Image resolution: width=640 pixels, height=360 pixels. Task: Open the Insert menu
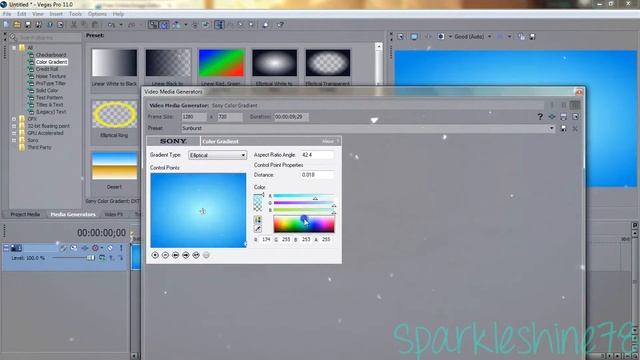[x=56, y=14]
